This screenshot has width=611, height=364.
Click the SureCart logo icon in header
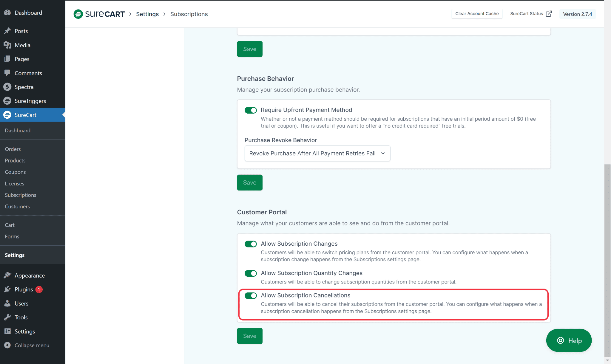click(x=78, y=14)
